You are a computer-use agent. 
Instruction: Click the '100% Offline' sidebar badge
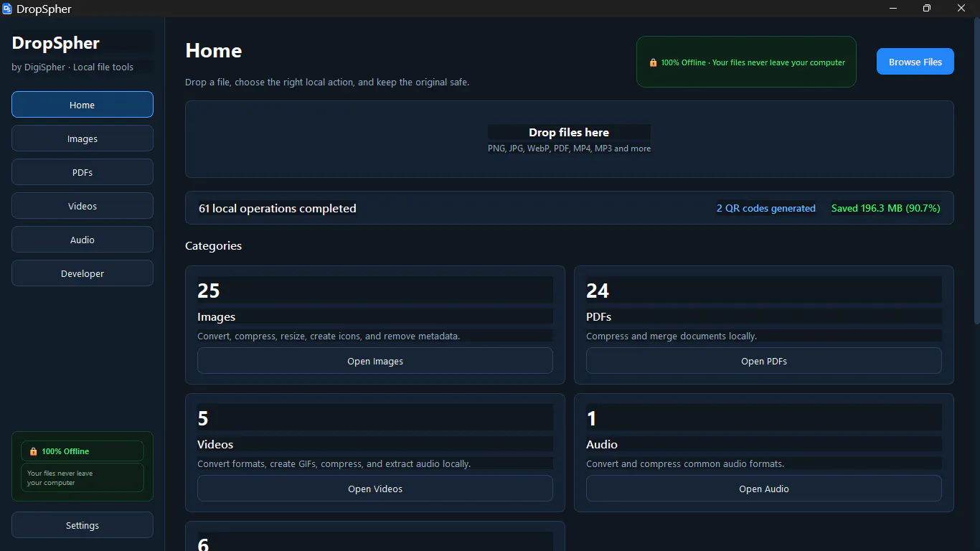83,451
